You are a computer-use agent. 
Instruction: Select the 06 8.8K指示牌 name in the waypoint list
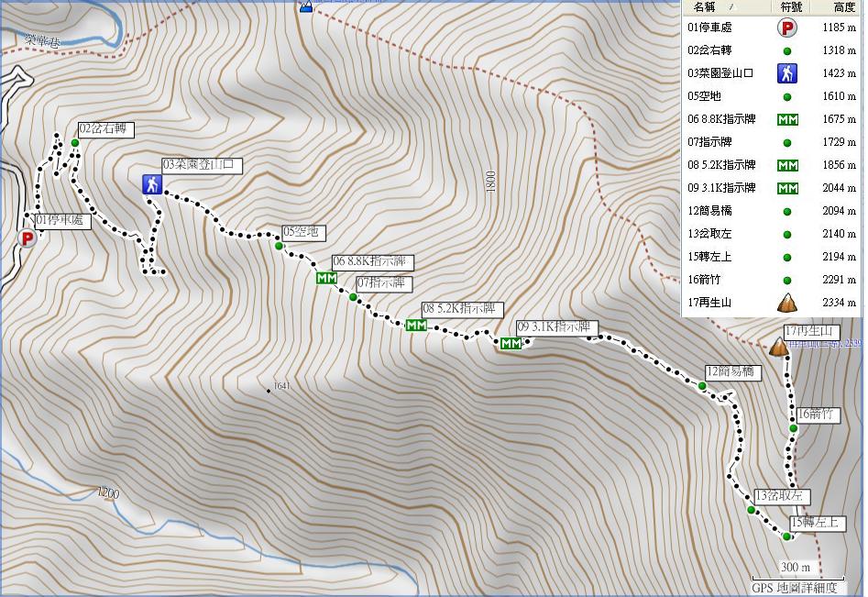click(x=722, y=119)
